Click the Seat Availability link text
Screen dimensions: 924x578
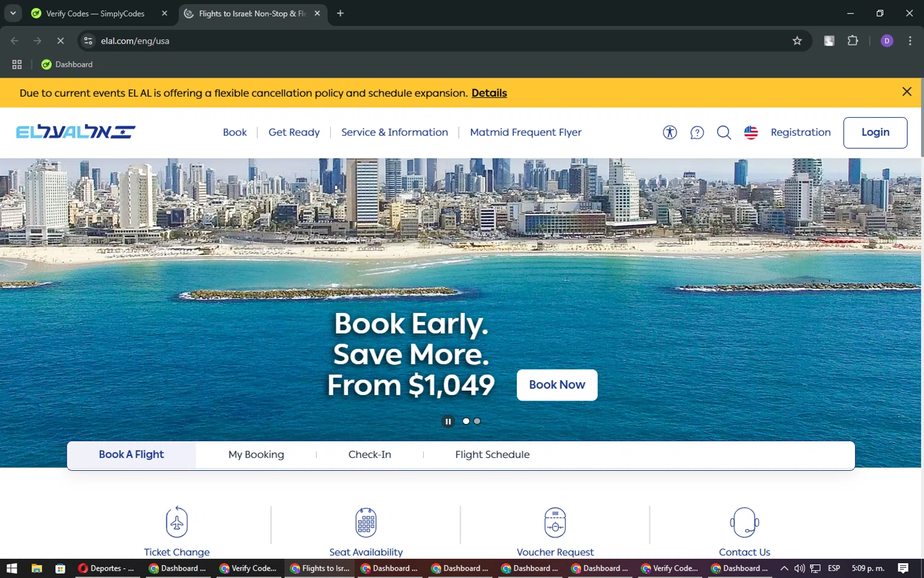pos(366,552)
